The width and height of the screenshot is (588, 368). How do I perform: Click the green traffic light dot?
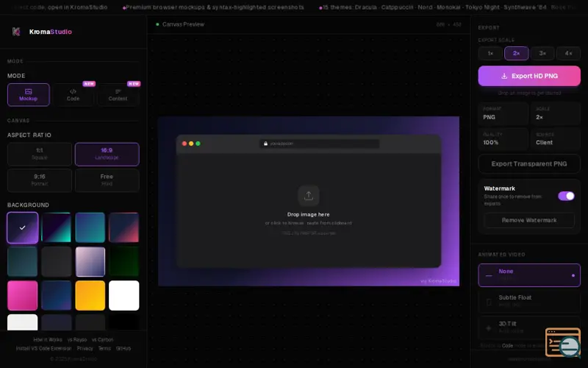coord(198,144)
